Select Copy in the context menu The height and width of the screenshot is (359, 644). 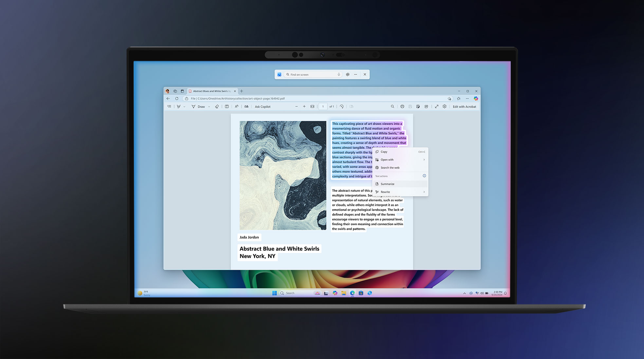[x=383, y=152]
